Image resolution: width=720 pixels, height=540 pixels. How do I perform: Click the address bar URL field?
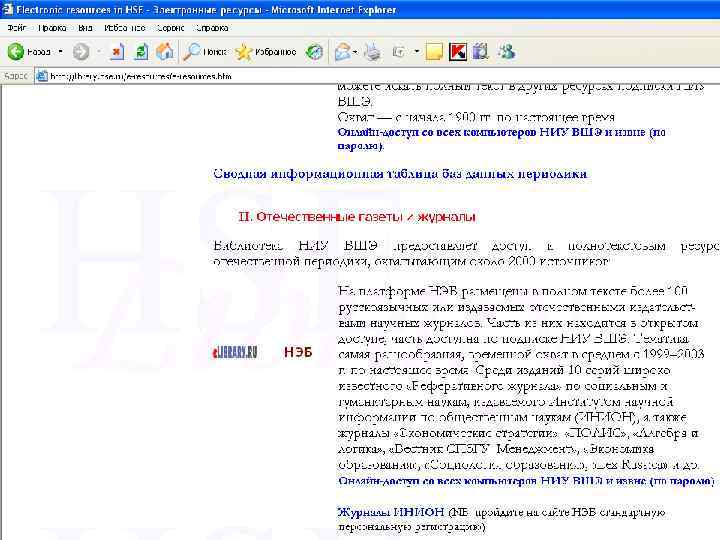[377, 76]
